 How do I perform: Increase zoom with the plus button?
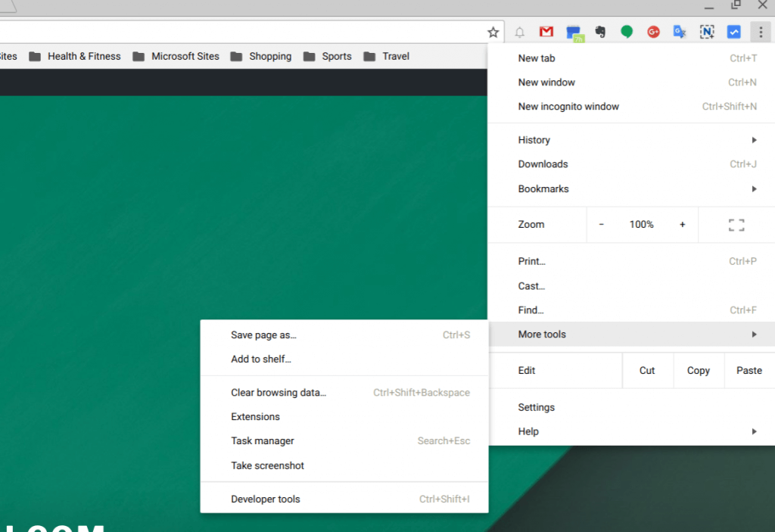(682, 225)
